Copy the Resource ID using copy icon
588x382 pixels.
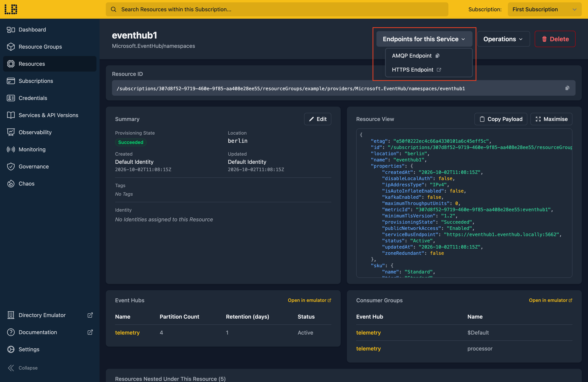pyautogui.click(x=567, y=88)
